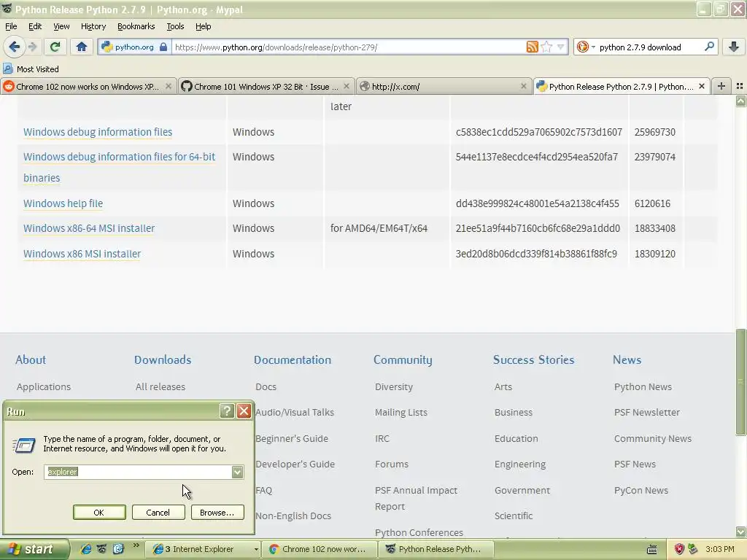Open the Community footer heading
The height and width of the screenshot is (560, 747).
tap(403, 360)
